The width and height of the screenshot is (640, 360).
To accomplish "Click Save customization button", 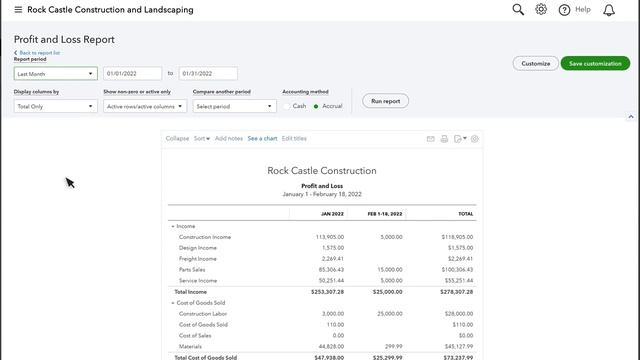I will 595,63.
